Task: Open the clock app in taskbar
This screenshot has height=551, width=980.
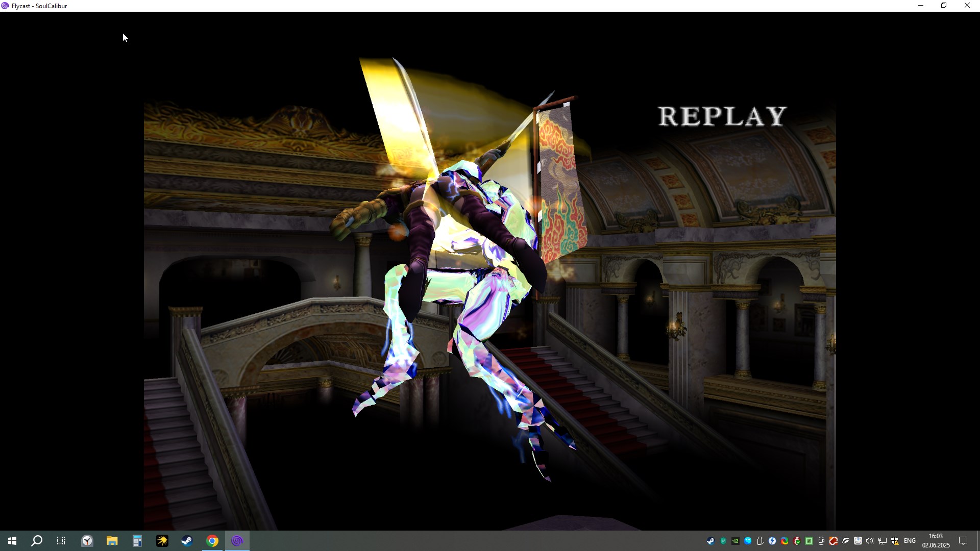Action: (87, 541)
